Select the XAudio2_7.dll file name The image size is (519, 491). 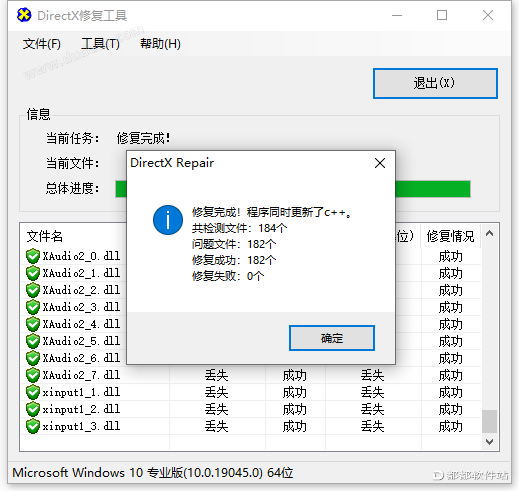81,375
